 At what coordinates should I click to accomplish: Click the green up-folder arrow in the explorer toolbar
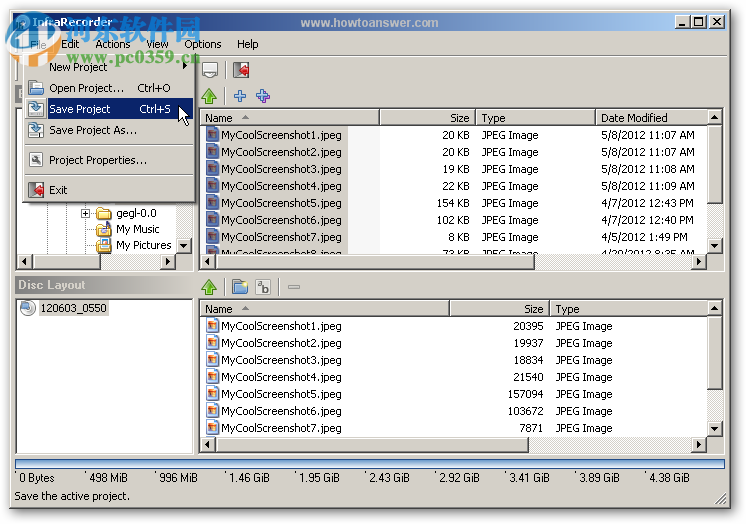209,96
